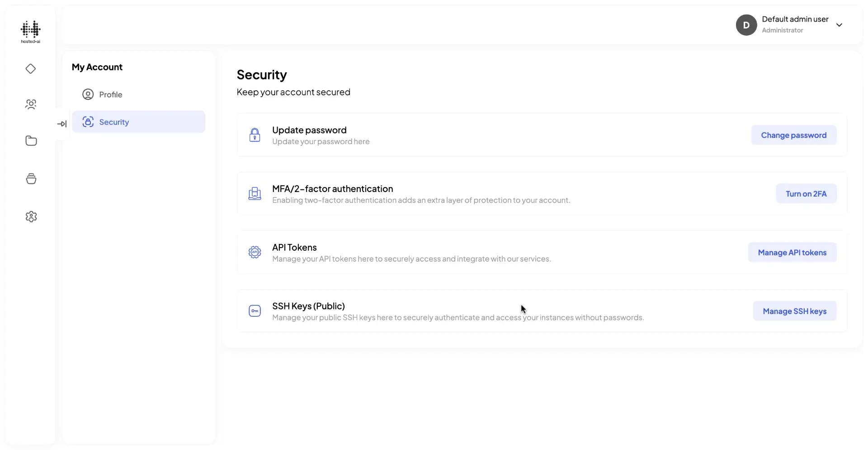The image size is (868, 450).
Task: Select the bucket icon in sidebar
Action: click(30, 178)
